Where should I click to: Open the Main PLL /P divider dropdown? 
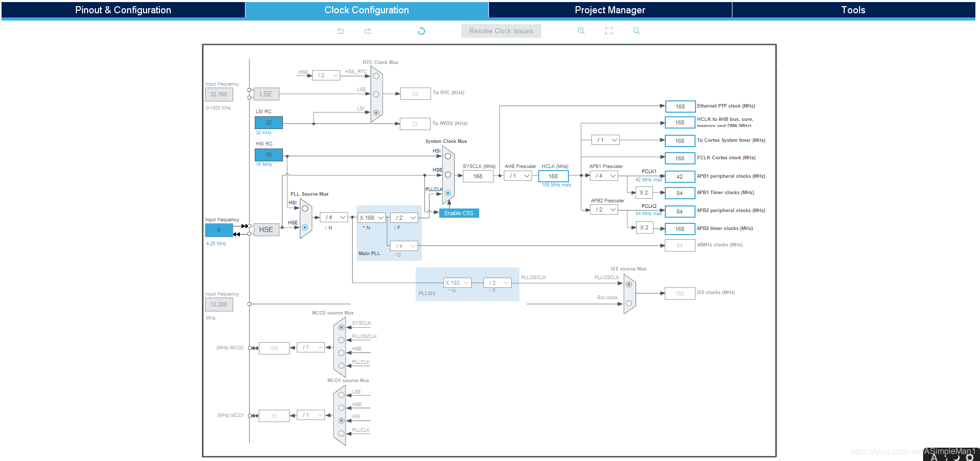pyautogui.click(x=404, y=218)
